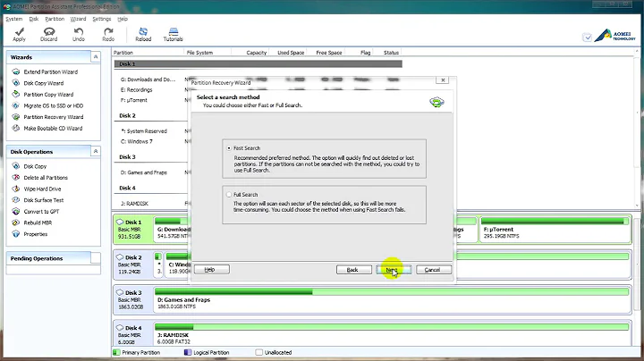
Task: Click Migrate OS to SSD or HDD icon
Action: (16, 105)
